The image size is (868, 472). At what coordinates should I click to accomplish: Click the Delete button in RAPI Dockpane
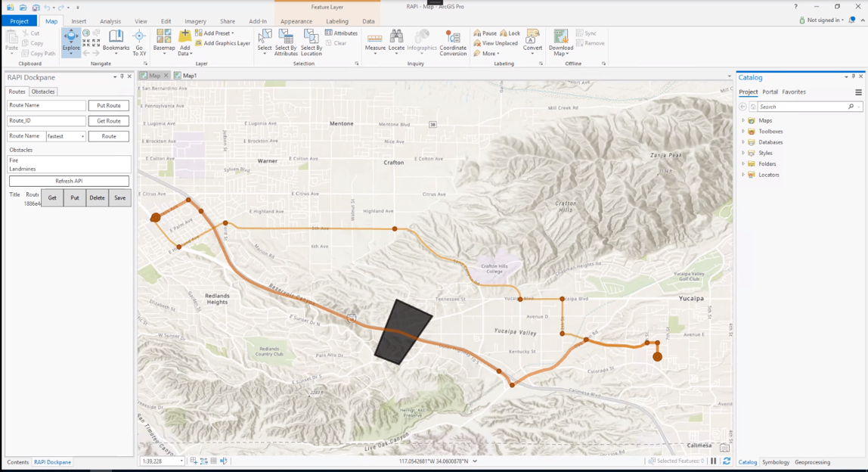coord(97,197)
